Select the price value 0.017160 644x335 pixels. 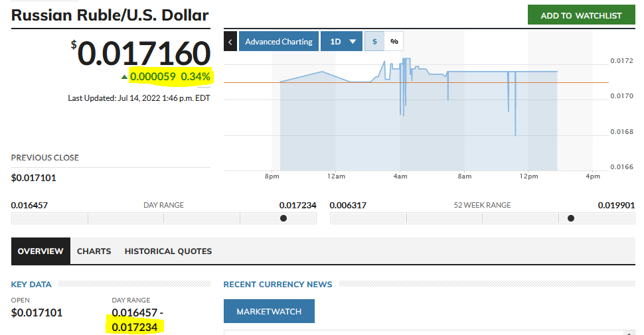tap(144, 53)
